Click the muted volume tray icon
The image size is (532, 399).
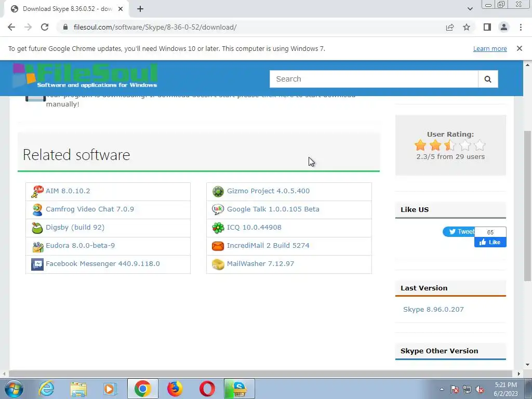480,389
